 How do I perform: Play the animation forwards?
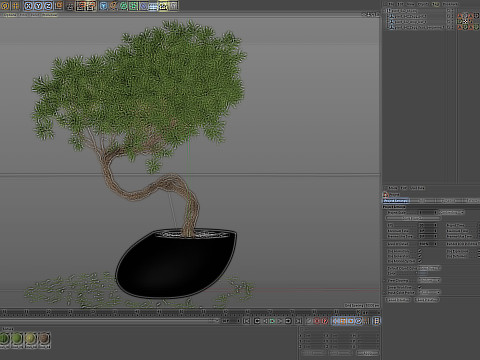pyautogui.click(x=272, y=321)
